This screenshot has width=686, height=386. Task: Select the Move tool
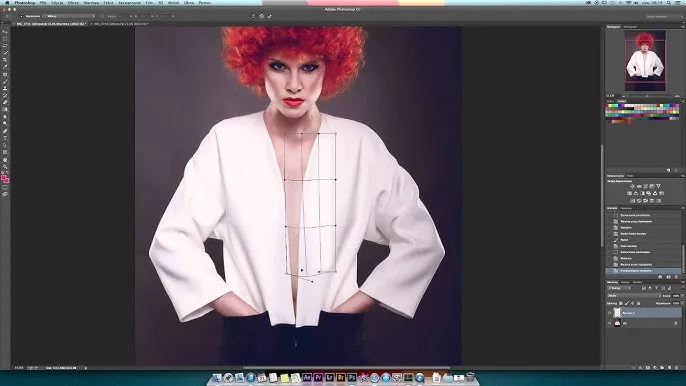point(5,32)
